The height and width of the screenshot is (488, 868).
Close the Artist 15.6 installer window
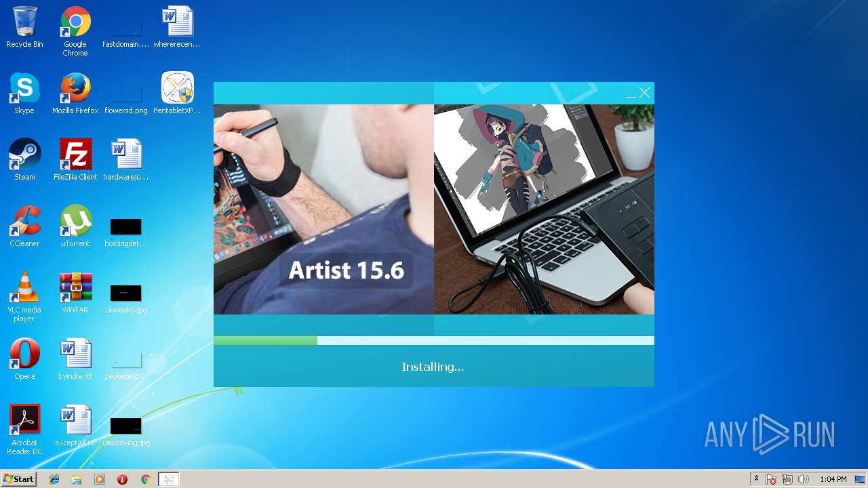(644, 93)
